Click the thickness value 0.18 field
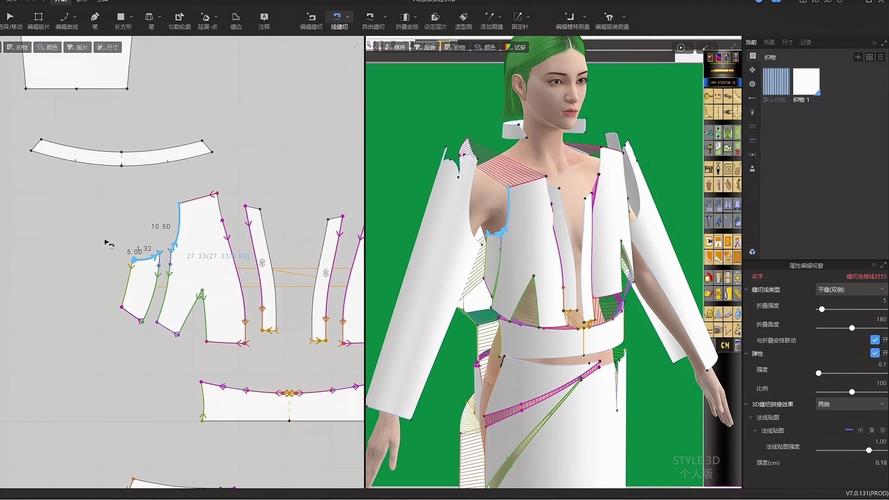Screen dimensions: 889x500 point(880,463)
